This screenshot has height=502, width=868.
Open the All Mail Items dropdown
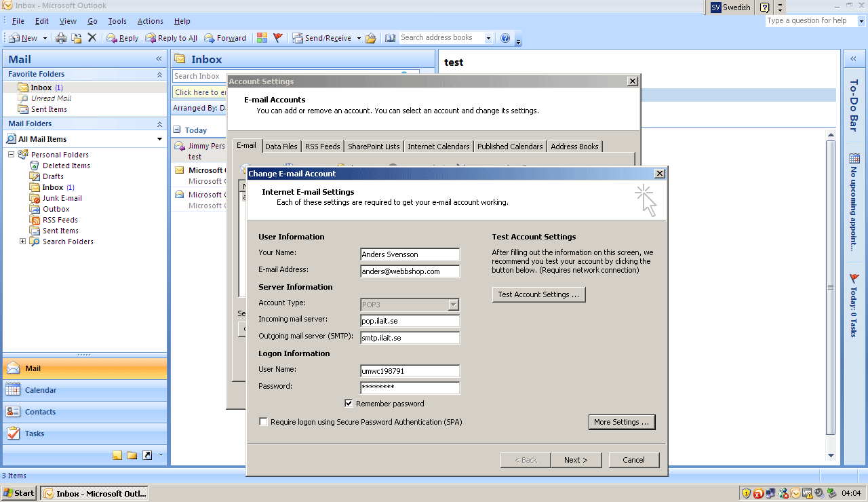tap(159, 139)
